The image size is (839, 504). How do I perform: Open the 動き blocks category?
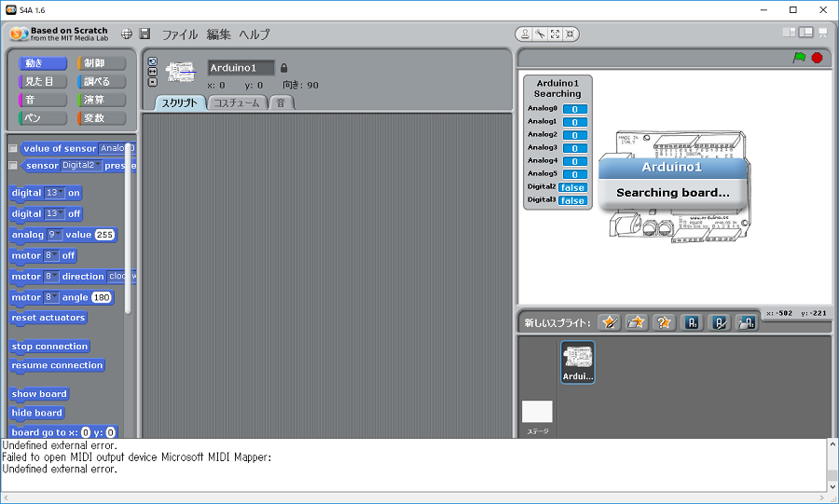click(43, 63)
